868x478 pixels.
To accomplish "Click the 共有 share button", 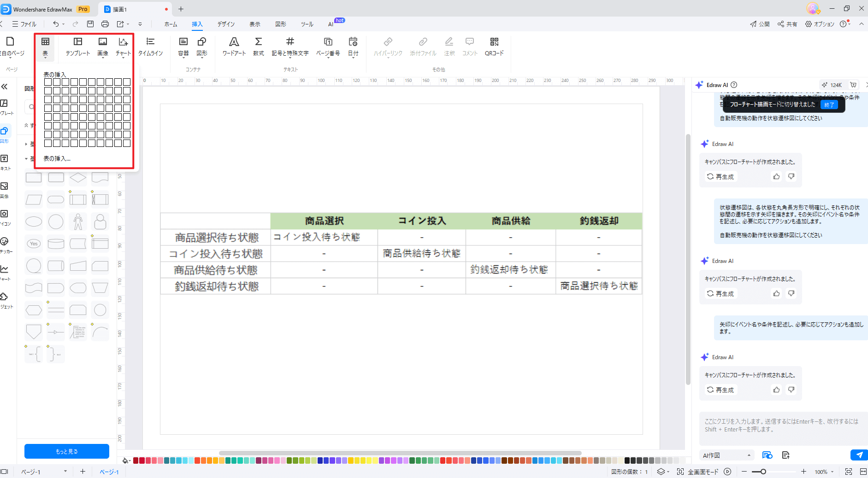I will pos(787,24).
